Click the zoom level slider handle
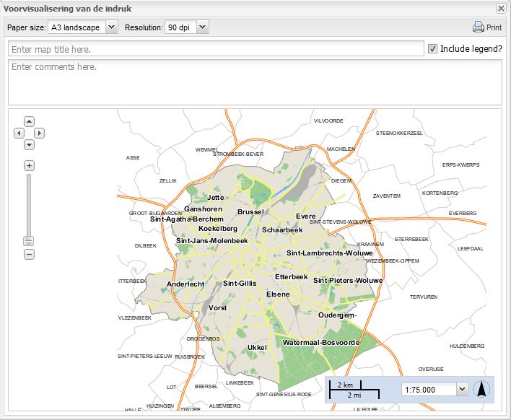This screenshot has width=511, height=420. click(29, 240)
